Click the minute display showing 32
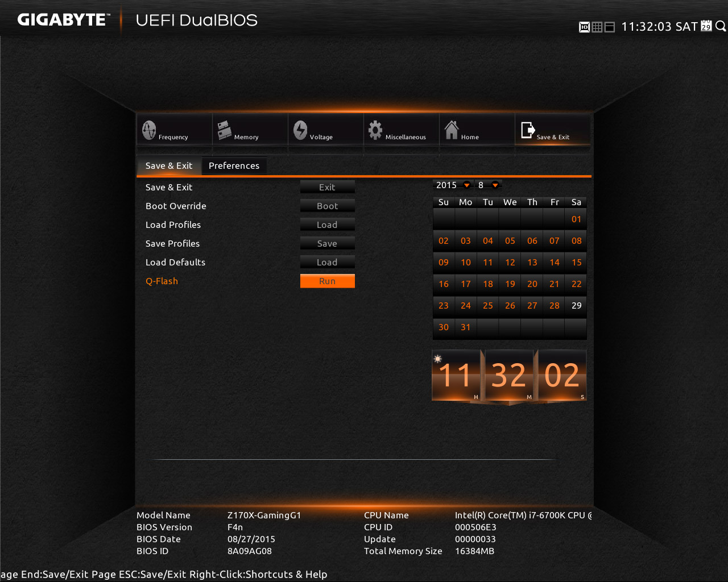 [508, 375]
